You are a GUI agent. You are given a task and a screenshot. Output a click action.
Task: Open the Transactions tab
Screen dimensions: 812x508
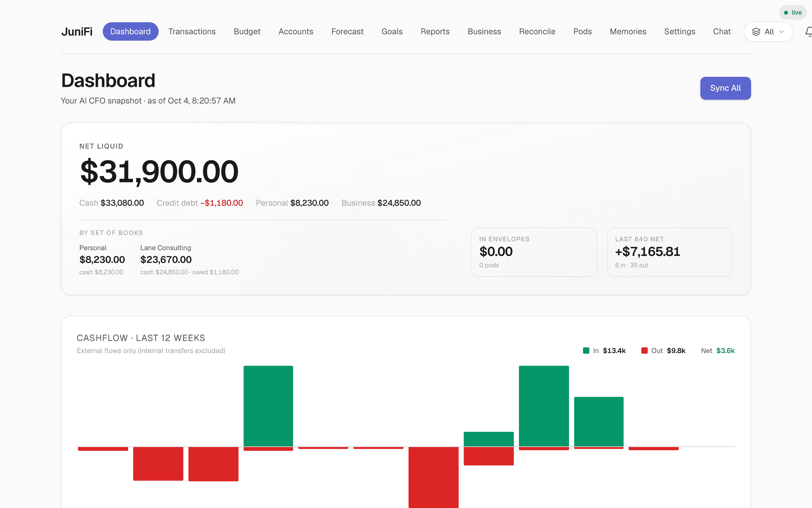click(192, 31)
